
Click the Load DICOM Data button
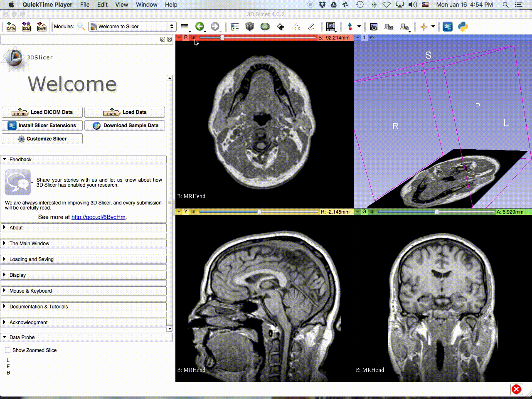click(42, 112)
